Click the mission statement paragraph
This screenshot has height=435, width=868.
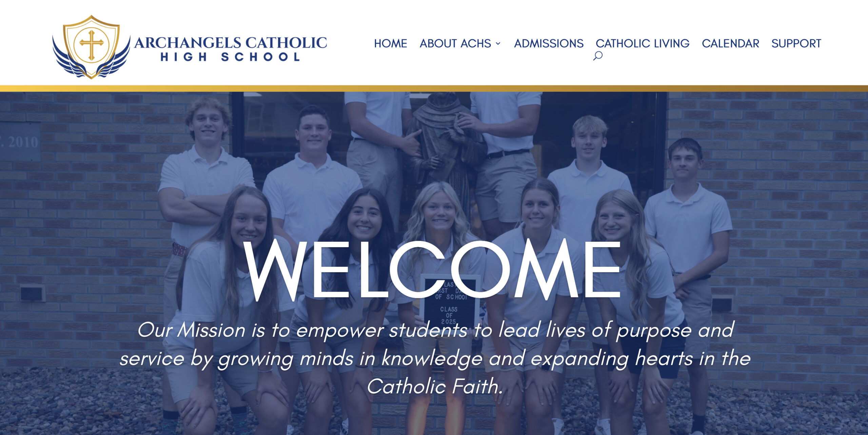tap(435, 358)
